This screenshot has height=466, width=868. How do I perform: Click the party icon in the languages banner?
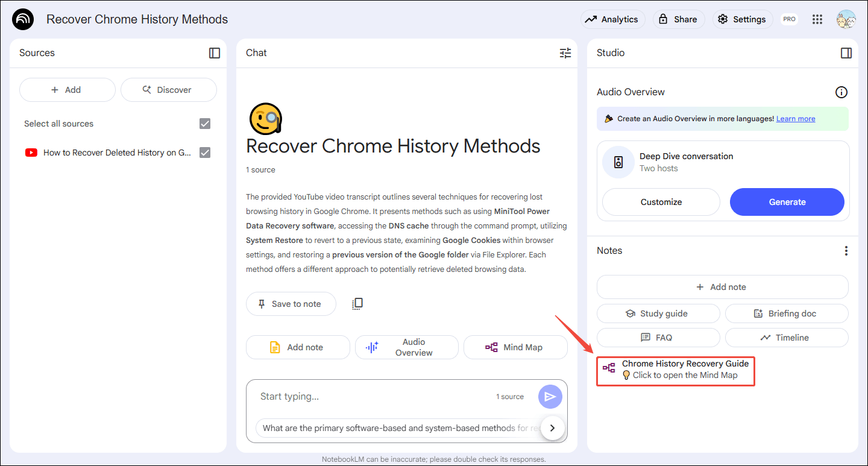pyautogui.click(x=609, y=119)
